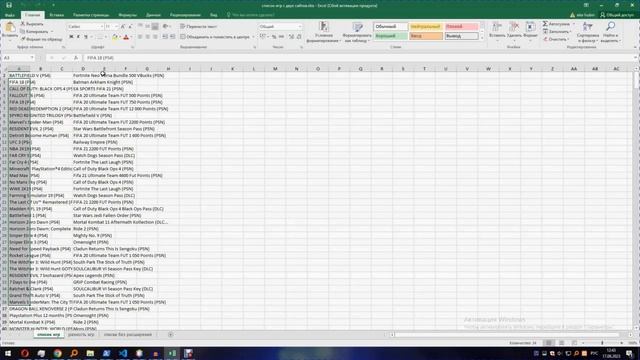Apply the green Good (Хороший) cell style
Image resolution: width=640 pixels, height=360 pixels.
[390, 36]
